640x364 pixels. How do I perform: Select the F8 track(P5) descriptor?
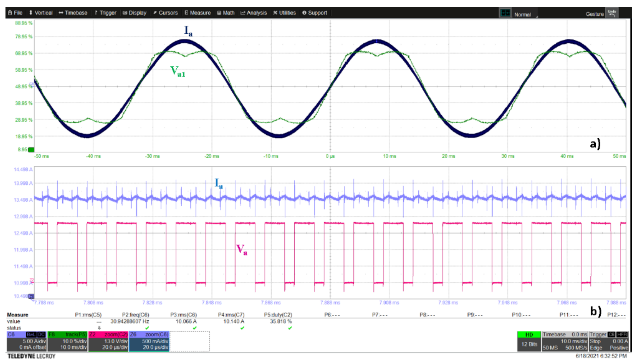(x=67, y=342)
